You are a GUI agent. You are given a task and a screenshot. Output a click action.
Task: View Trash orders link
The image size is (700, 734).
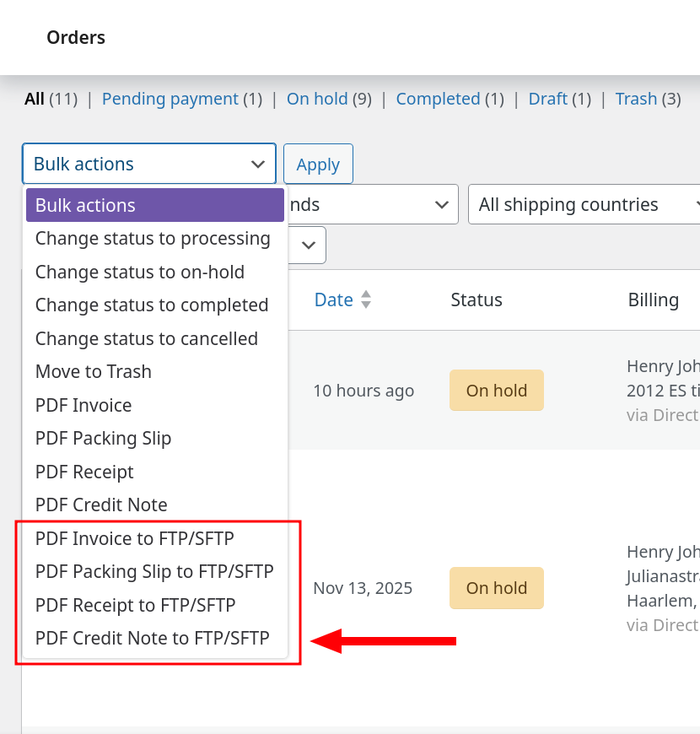[636, 99]
